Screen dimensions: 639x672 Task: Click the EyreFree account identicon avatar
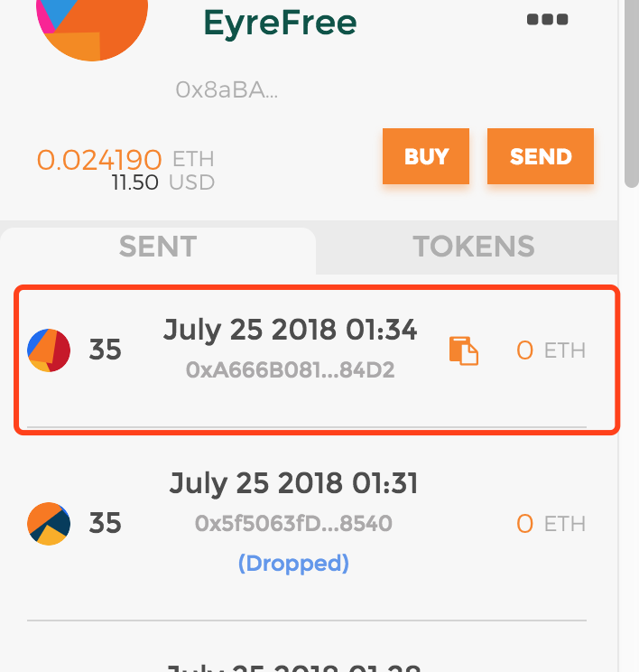tap(92, 23)
